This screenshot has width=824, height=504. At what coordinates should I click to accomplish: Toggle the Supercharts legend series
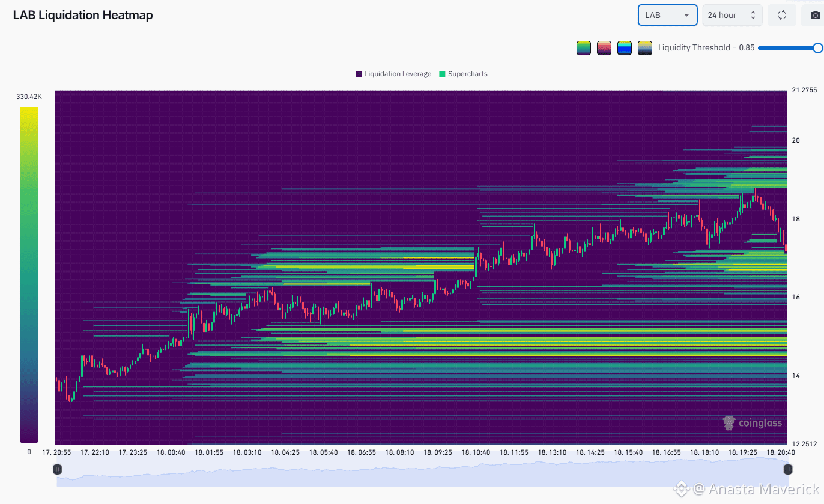click(x=463, y=74)
